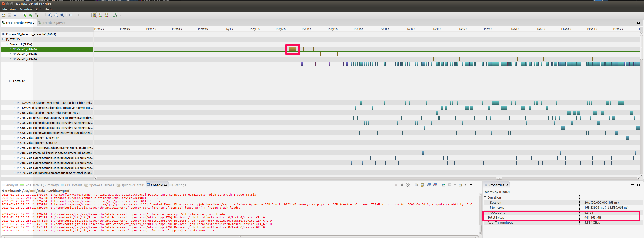
Task: Click the new session icon in the toolbar
Action: coord(3,15)
